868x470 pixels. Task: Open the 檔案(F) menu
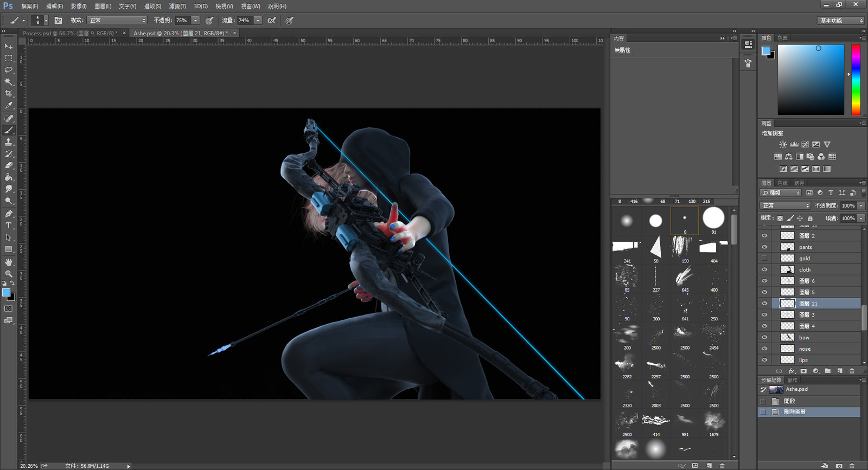(x=30, y=6)
